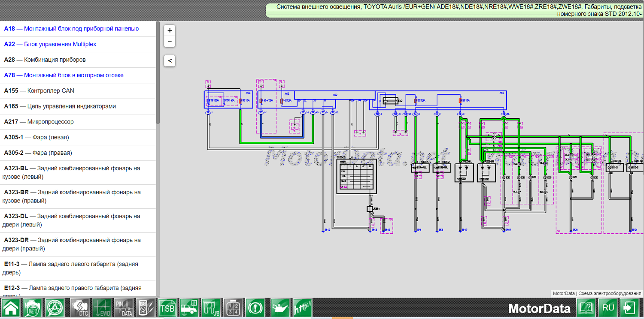Screen dimensions: 644x319
Task: Select A155 CAN controller list item
Action: click(x=39, y=90)
